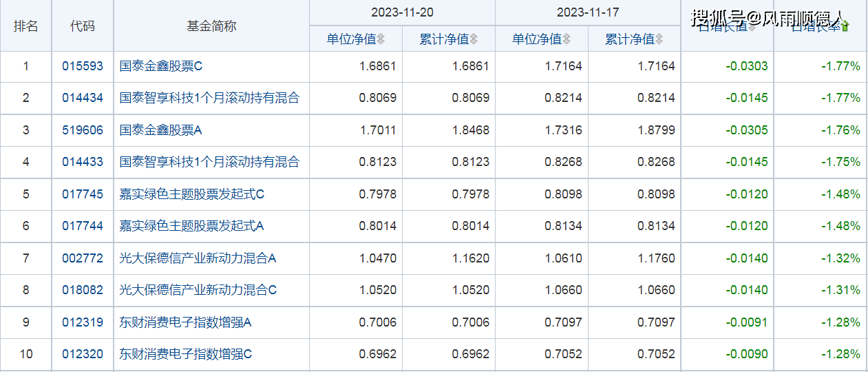Open fund code 519606

[83, 130]
